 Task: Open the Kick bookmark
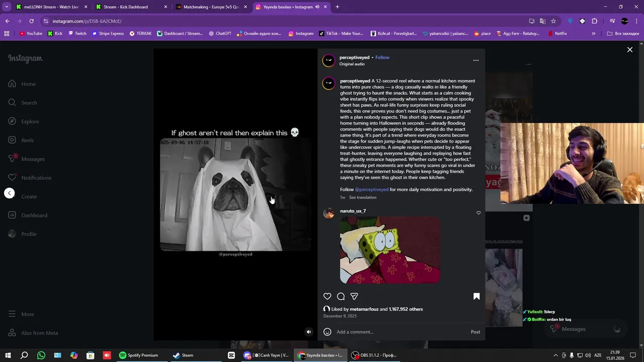55,34
